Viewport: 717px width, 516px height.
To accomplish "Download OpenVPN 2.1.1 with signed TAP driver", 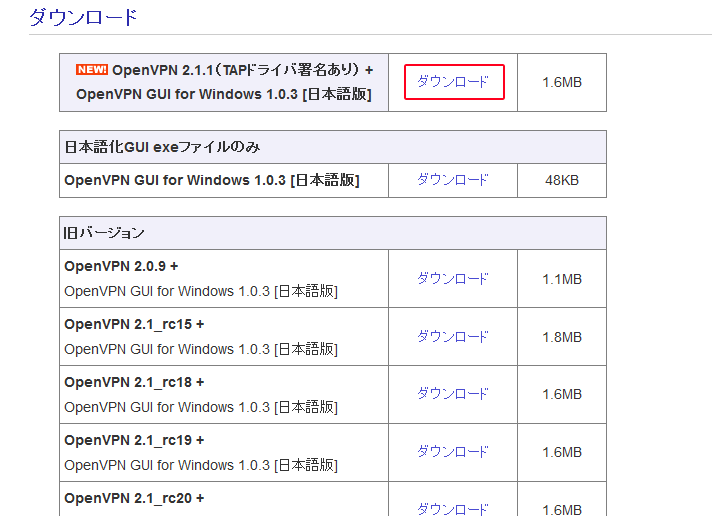I will pyautogui.click(x=453, y=82).
